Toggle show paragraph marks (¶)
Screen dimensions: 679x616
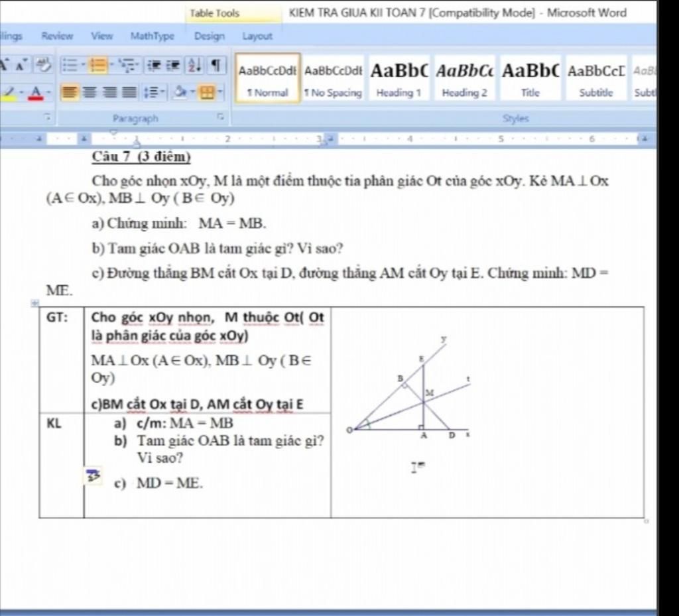(x=216, y=66)
